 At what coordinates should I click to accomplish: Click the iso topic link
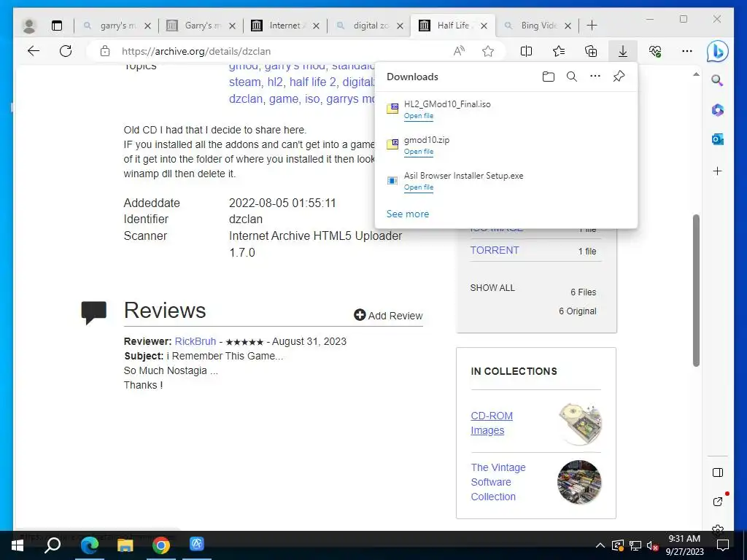(312, 98)
